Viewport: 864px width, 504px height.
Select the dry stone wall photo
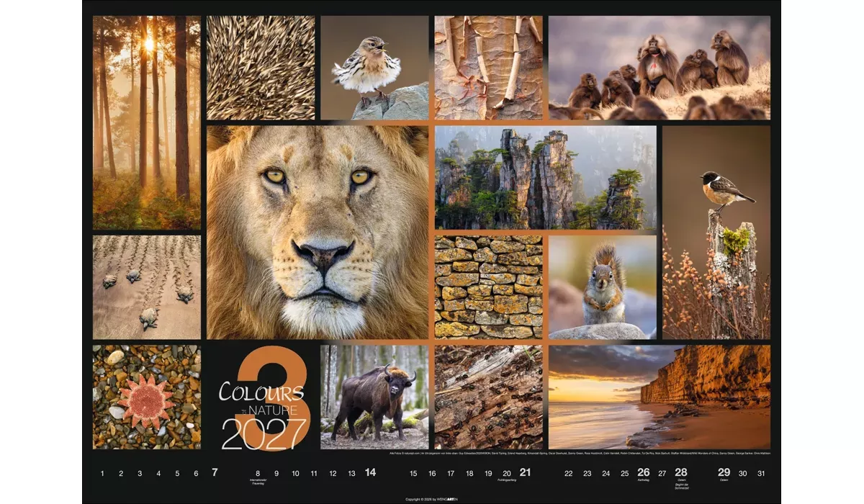coord(488,287)
